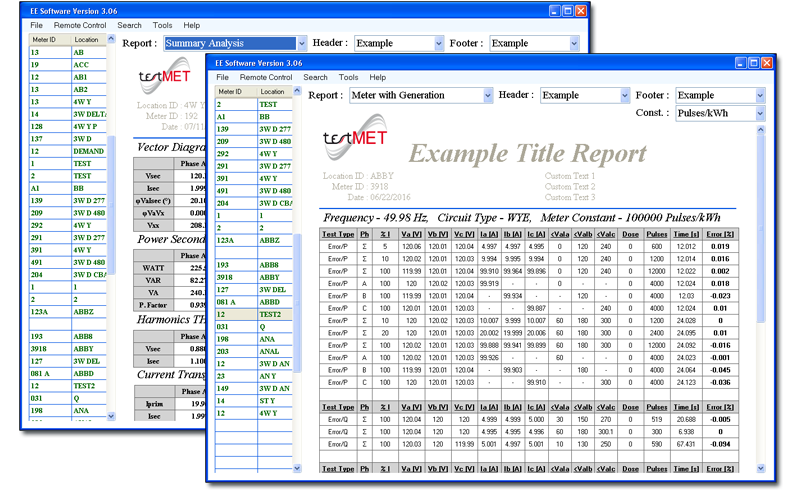
Task: Select meter 139 row in front window
Action: 254,129
